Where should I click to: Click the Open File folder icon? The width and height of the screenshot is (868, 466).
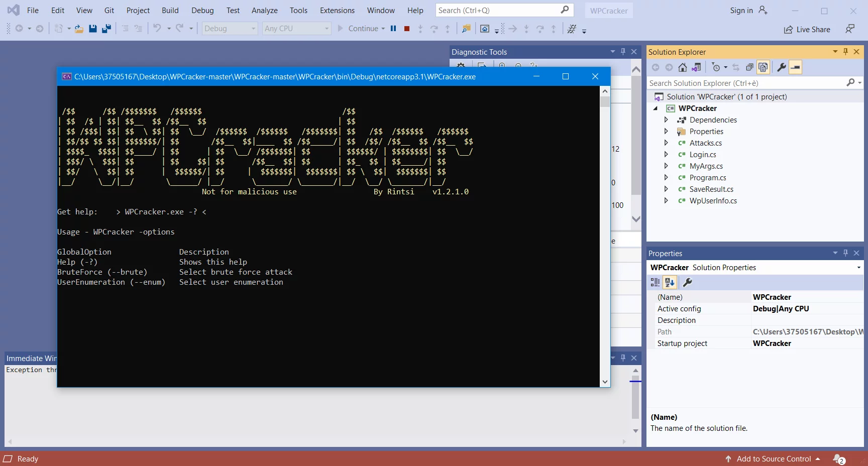pos(79,29)
